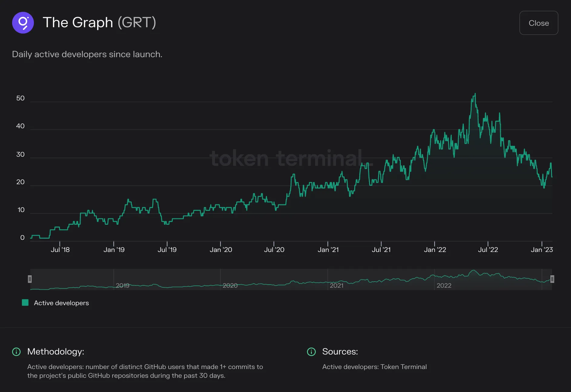Click the Jul '21 axis label

coord(381,250)
